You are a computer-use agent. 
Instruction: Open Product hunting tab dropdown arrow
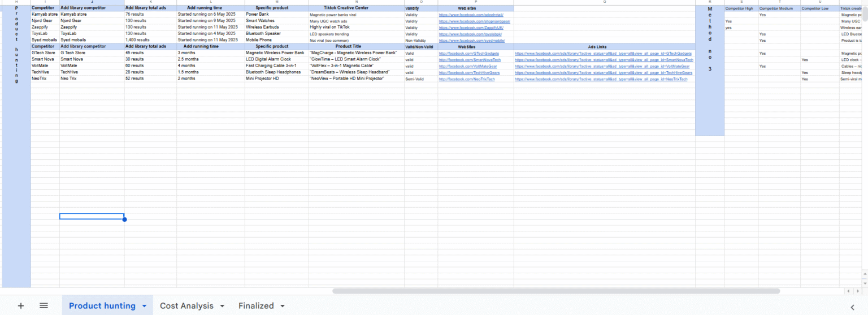[x=144, y=306]
